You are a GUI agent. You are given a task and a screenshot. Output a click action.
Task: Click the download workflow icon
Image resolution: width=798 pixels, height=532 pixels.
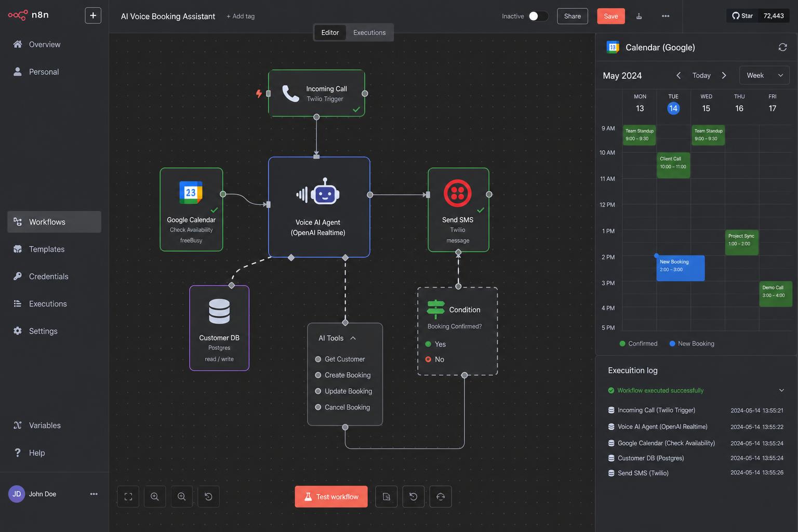tap(639, 16)
